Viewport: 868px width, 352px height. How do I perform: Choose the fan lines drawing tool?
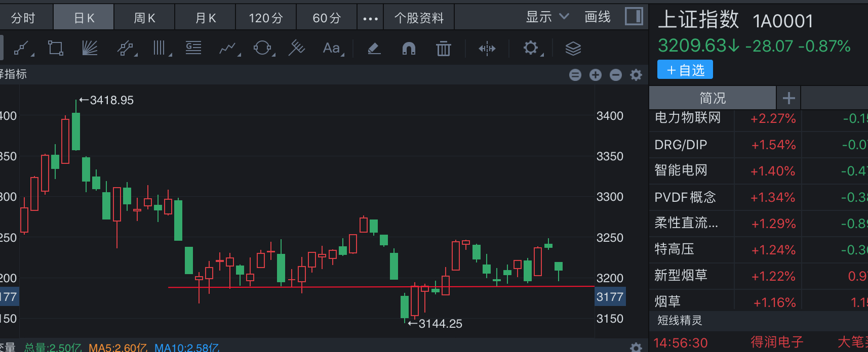click(90, 49)
